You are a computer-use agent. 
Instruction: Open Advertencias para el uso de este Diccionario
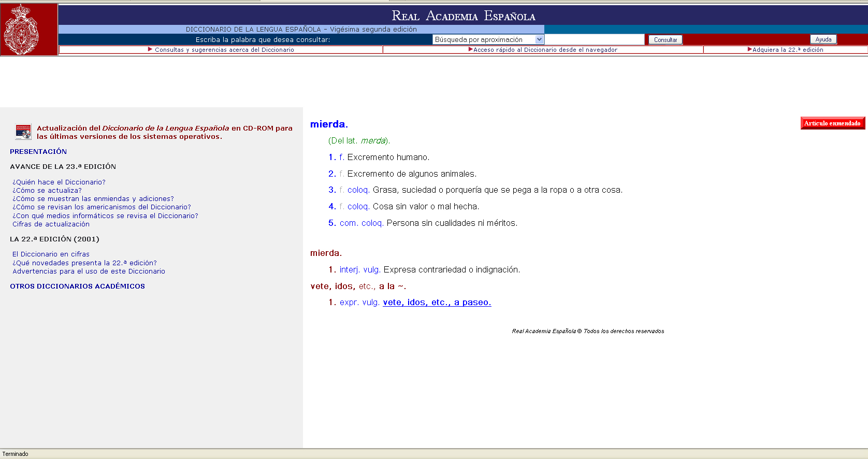coord(89,271)
